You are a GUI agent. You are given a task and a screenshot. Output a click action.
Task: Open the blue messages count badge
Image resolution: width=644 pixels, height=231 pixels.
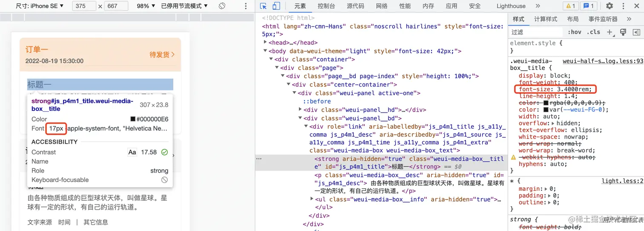click(x=589, y=6)
